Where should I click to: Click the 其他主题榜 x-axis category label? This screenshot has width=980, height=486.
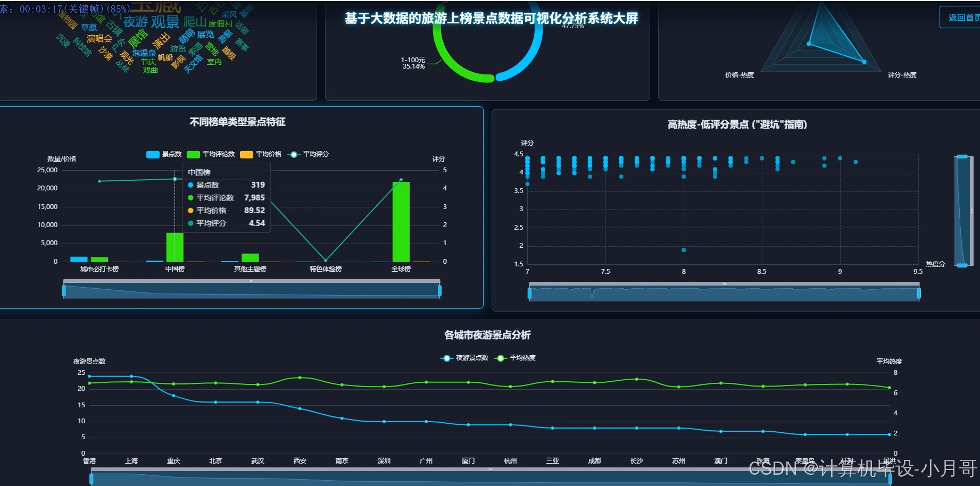pos(250,269)
